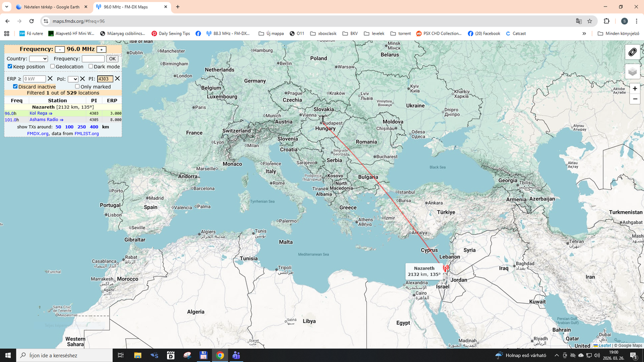
Task: Enable the Dark mode checkbox
Action: tap(91, 66)
